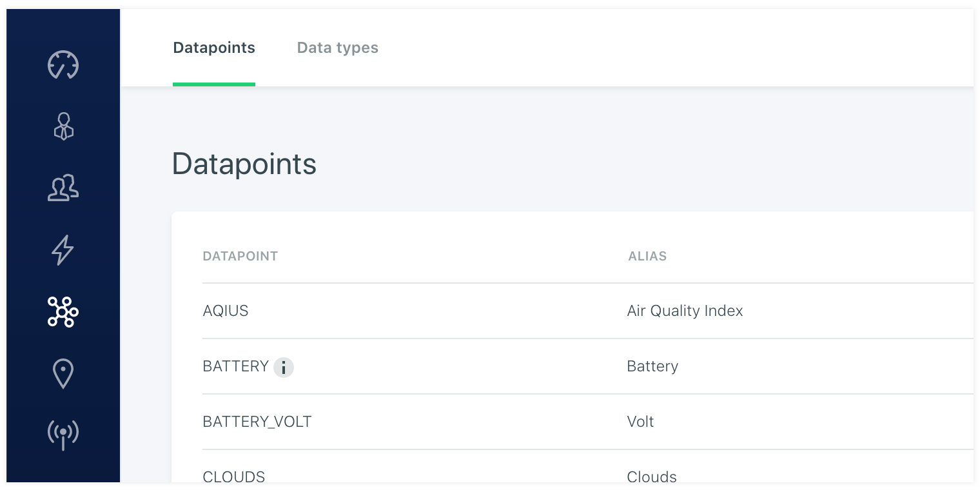
Task: Click the single user icon in sidebar
Action: [x=63, y=126]
